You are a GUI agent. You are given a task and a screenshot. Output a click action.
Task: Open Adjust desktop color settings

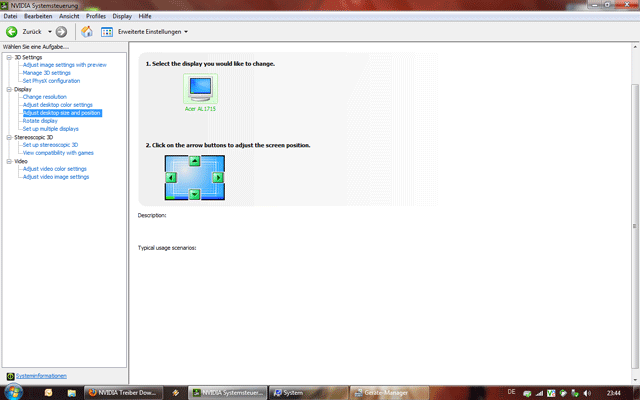58,105
